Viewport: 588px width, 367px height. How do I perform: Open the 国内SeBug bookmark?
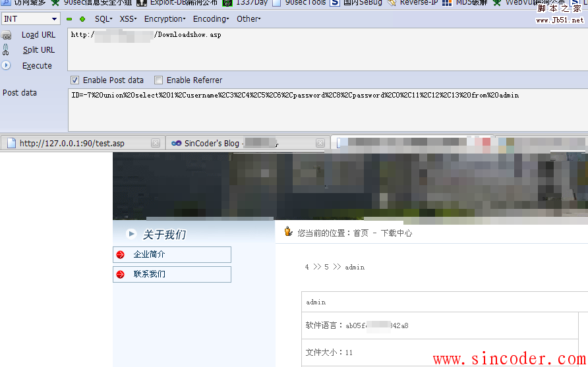pos(357,3)
